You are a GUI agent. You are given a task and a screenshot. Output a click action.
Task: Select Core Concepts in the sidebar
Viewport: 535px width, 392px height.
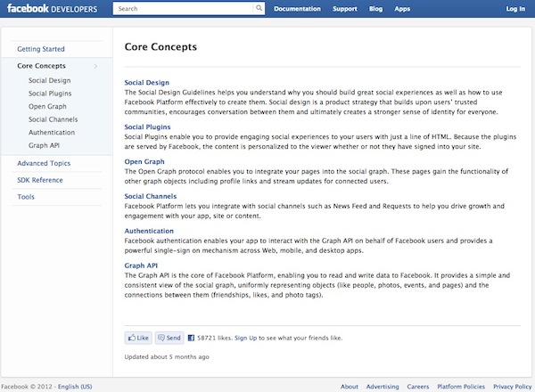click(41, 66)
